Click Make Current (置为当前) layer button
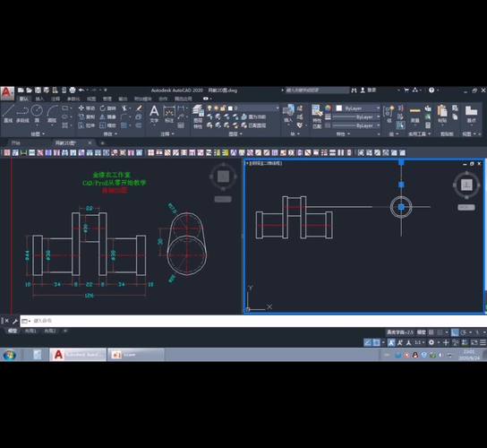Viewport: 487px width, 448px height. (x=253, y=116)
